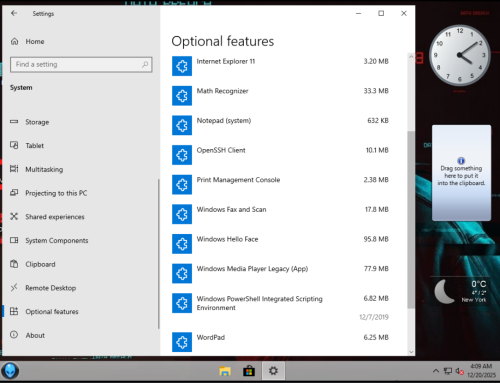This screenshot has width=500, height=383.
Task: Expand the Windows Fax and Scan entry
Action: coord(280,214)
